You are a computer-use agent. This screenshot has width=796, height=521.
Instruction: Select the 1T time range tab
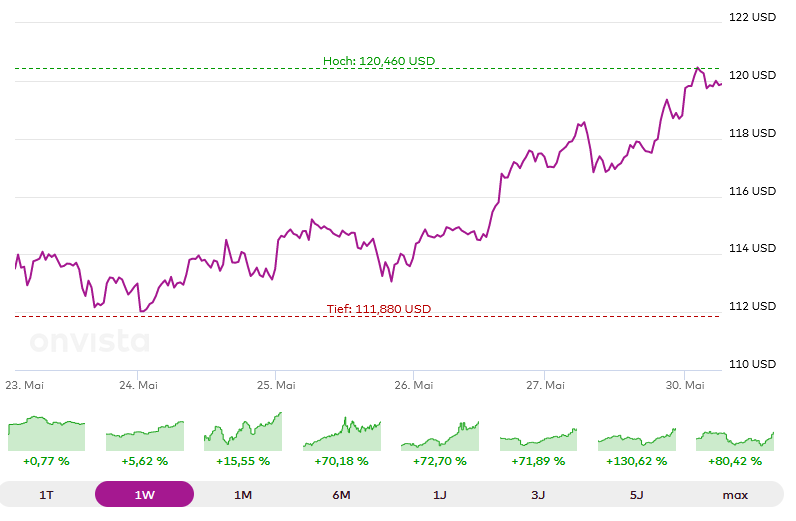pyautogui.click(x=47, y=494)
